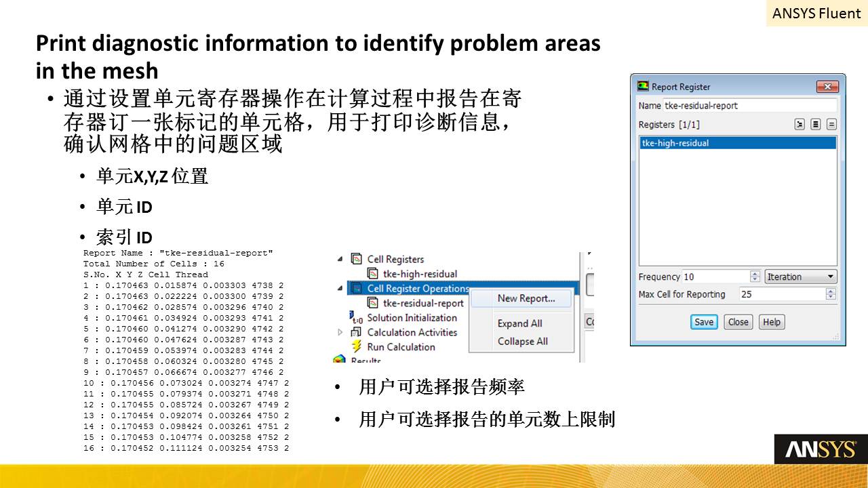
Task: Choose Expand All from the context menu
Action: [520, 323]
